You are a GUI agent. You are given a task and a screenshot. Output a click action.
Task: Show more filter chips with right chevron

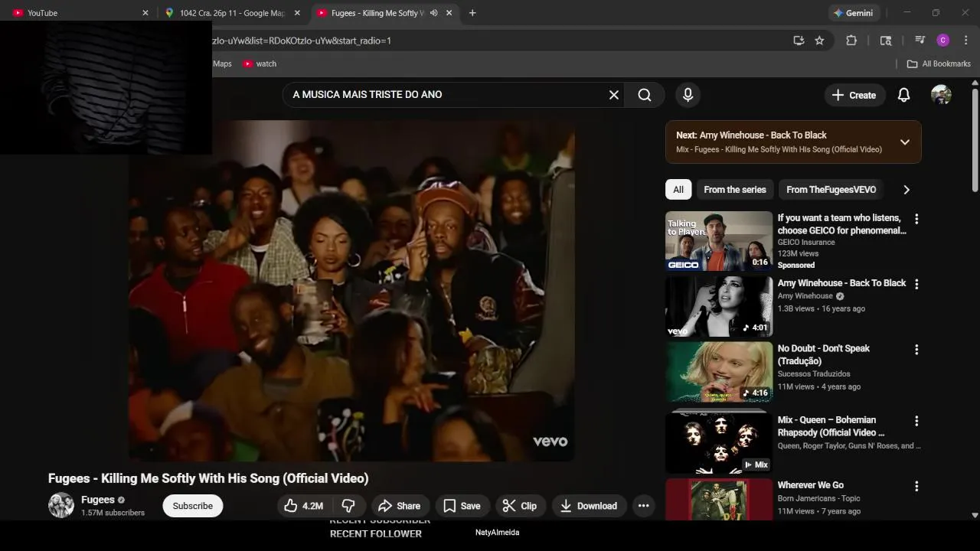[906, 190]
